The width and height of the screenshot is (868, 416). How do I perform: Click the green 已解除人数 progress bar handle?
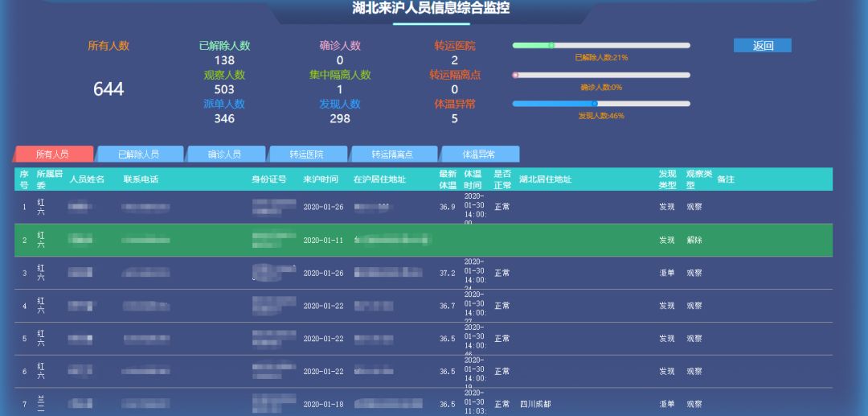pos(551,45)
